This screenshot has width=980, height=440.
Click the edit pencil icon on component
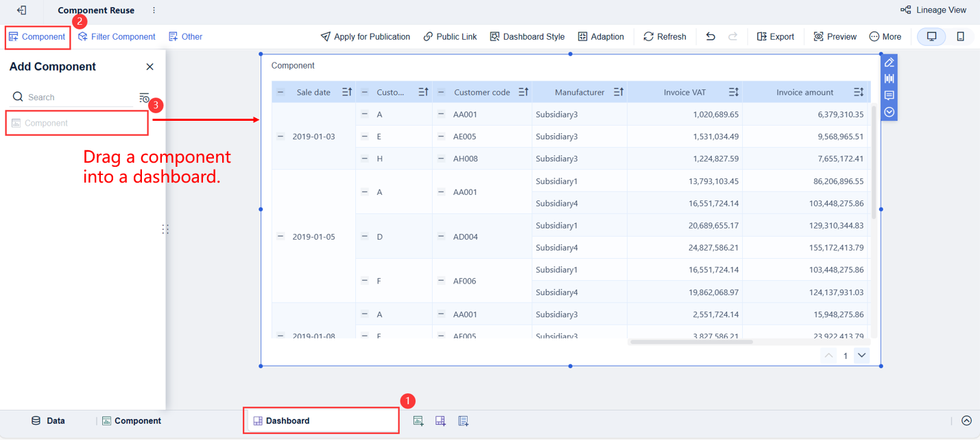pyautogui.click(x=889, y=62)
